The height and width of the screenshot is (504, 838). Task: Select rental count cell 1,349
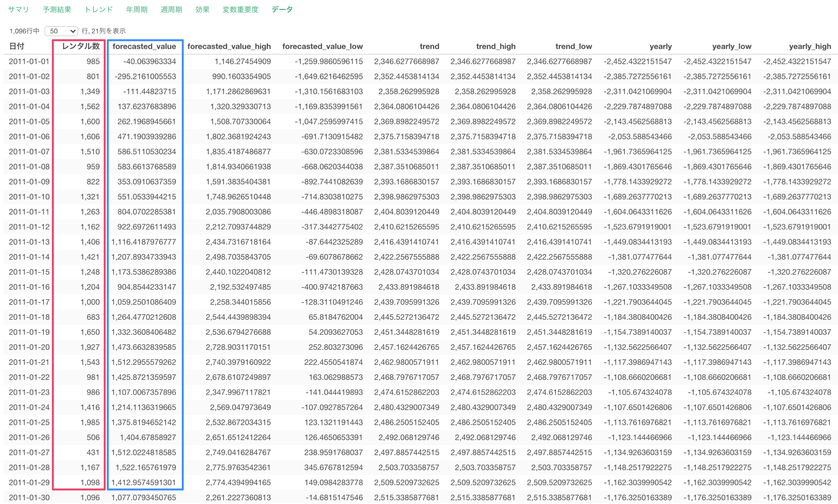[x=90, y=91]
